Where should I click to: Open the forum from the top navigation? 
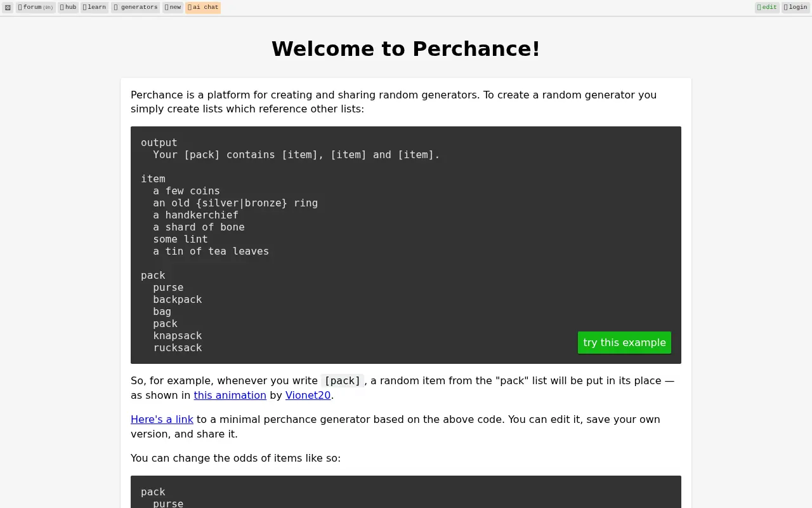(x=32, y=7)
